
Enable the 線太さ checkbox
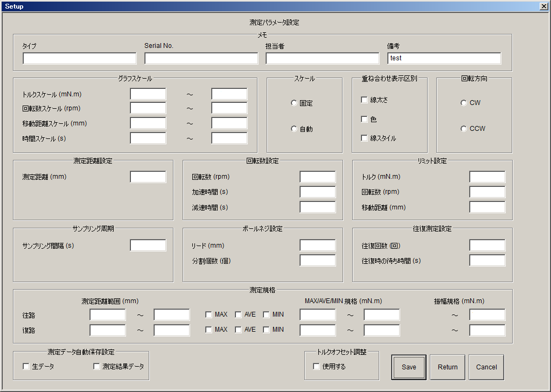(x=365, y=100)
